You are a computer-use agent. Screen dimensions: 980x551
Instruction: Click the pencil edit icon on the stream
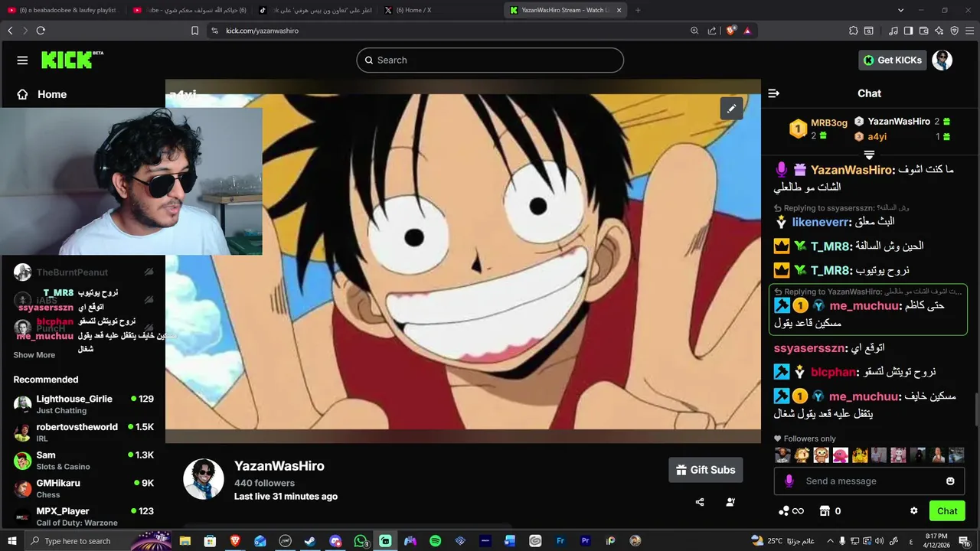click(x=731, y=109)
